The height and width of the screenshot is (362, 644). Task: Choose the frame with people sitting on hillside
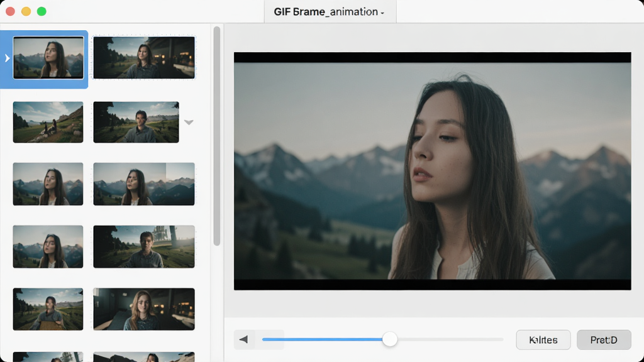coord(48,123)
